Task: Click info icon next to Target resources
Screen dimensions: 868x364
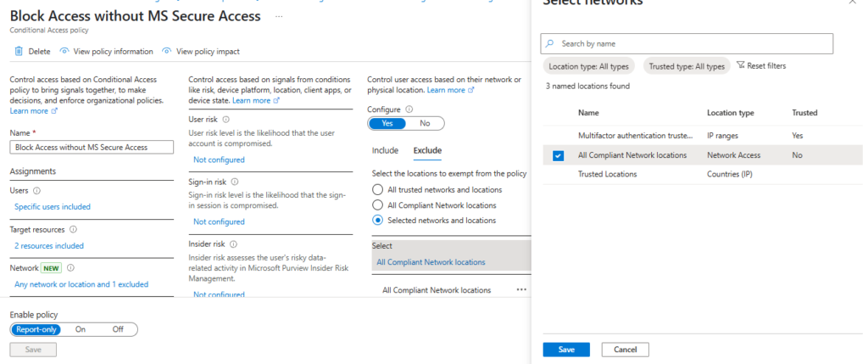Action: coord(73,229)
